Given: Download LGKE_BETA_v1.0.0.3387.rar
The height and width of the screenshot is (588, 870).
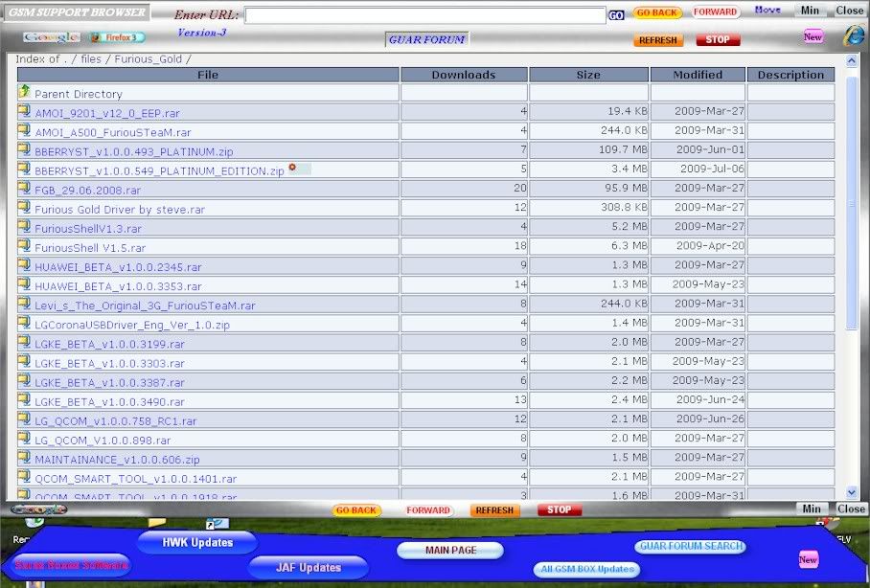Looking at the screenshot, I should point(109,383).
